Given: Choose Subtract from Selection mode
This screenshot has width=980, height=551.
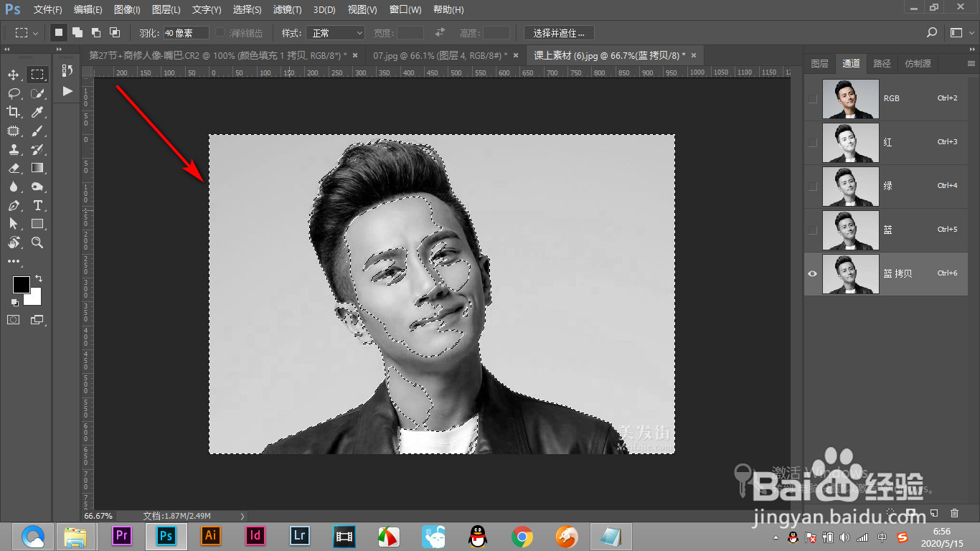Looking at the screenshot, I should (95, 32).
